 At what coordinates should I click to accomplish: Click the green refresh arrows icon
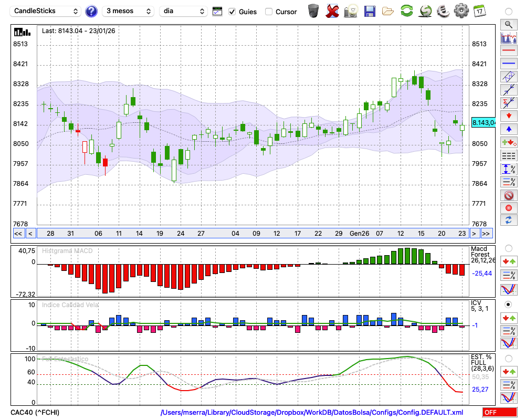406,11
